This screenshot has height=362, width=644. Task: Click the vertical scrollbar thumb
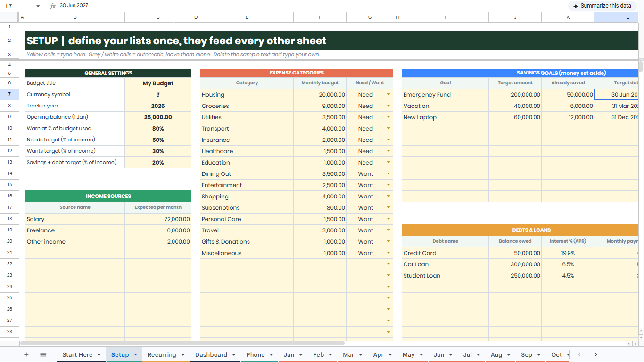(641, 66)
